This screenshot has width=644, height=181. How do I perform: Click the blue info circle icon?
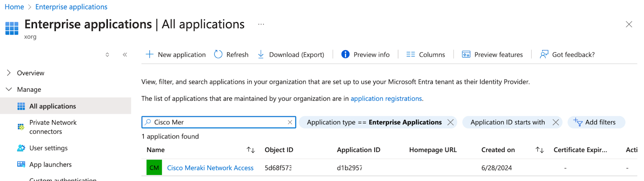[x=345, y=54]
